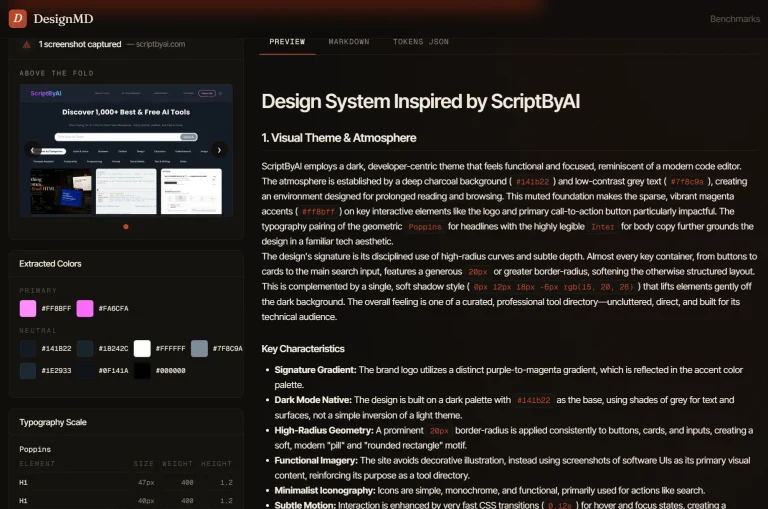The height and width of the screenshot is (509, 768).
Task: Select the #FFFFFF white color swatch
Action: pos(142,349)
